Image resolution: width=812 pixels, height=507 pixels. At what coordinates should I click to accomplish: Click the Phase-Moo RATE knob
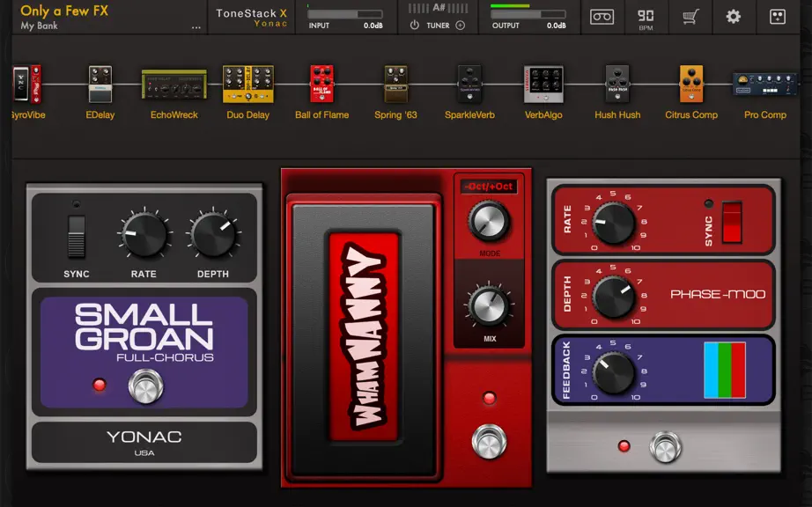(614, 223)
